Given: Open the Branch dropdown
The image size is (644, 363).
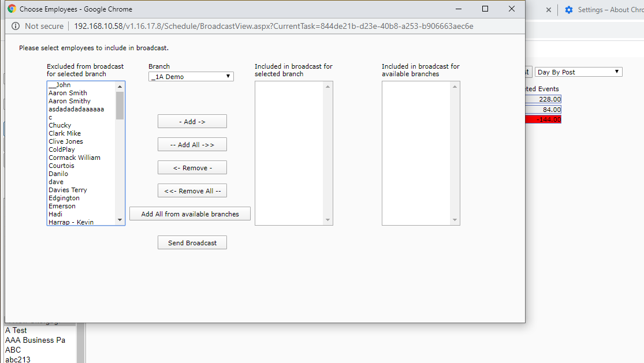Looking at the screenshot, I should [x=191, y=76].
